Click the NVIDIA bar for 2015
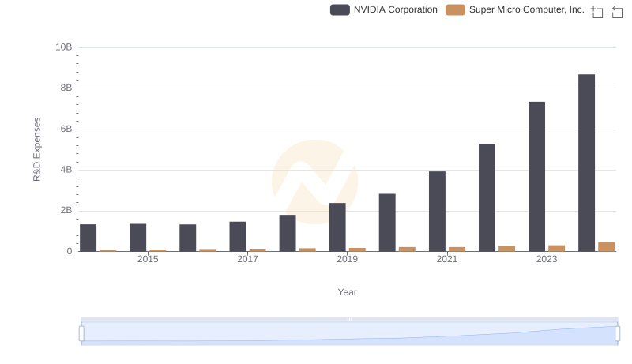The image size is (632, 364). (x=137, y=238)
